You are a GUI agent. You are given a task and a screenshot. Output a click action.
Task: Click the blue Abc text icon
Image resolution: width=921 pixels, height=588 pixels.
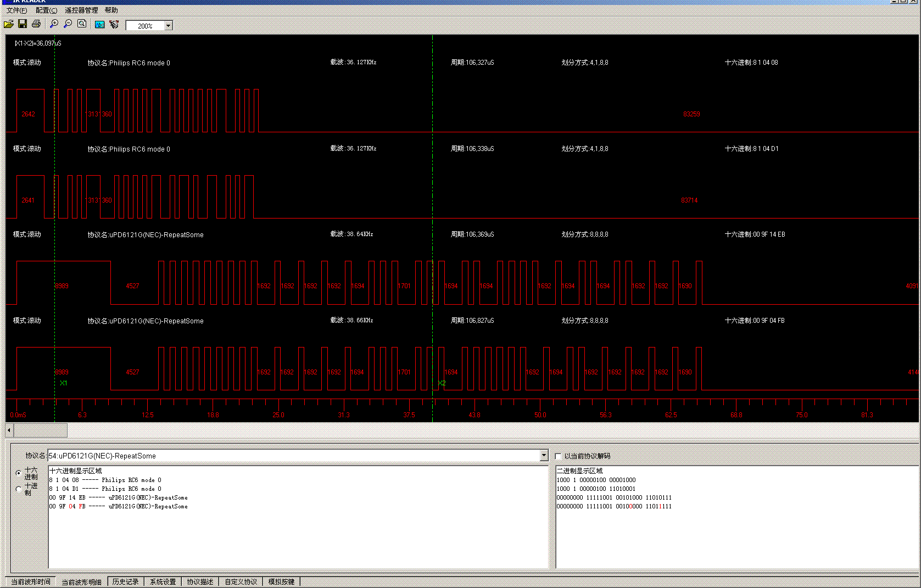click(99, 25)
